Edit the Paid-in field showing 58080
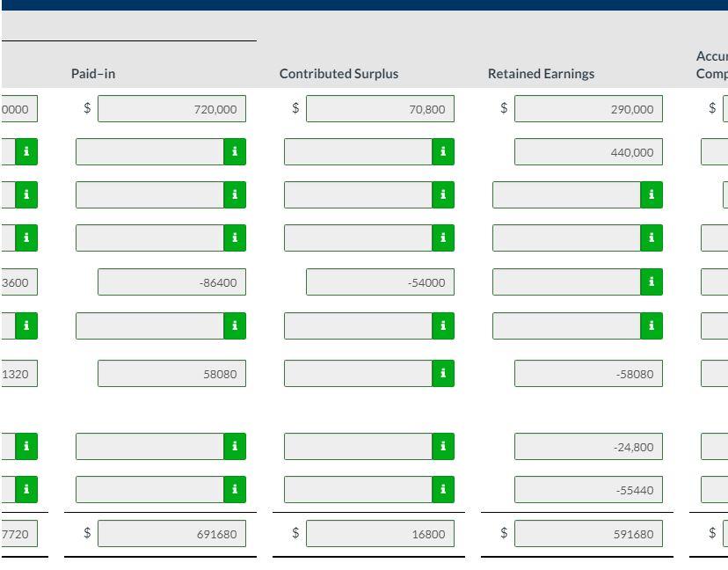 click(171, 373)
